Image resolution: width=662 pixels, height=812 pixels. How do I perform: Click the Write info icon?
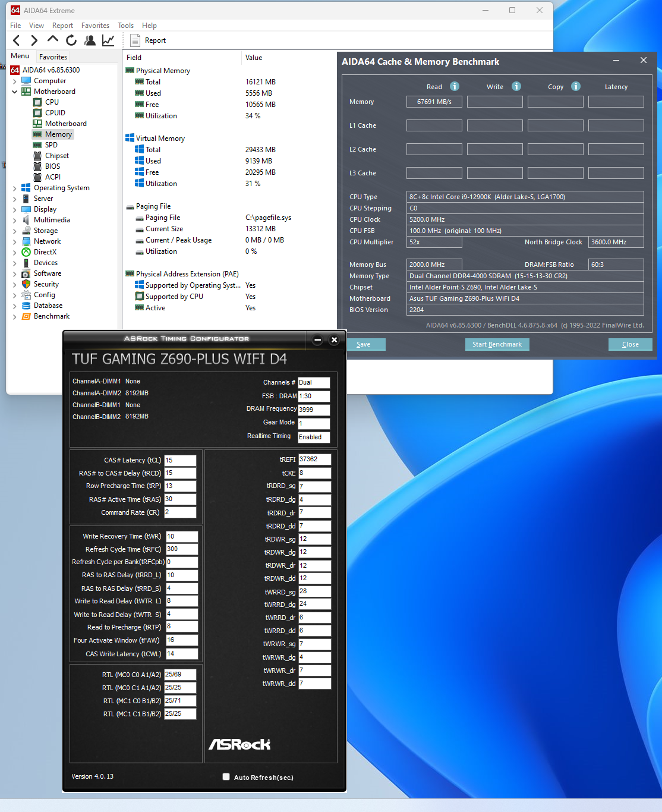coord(516,86)
